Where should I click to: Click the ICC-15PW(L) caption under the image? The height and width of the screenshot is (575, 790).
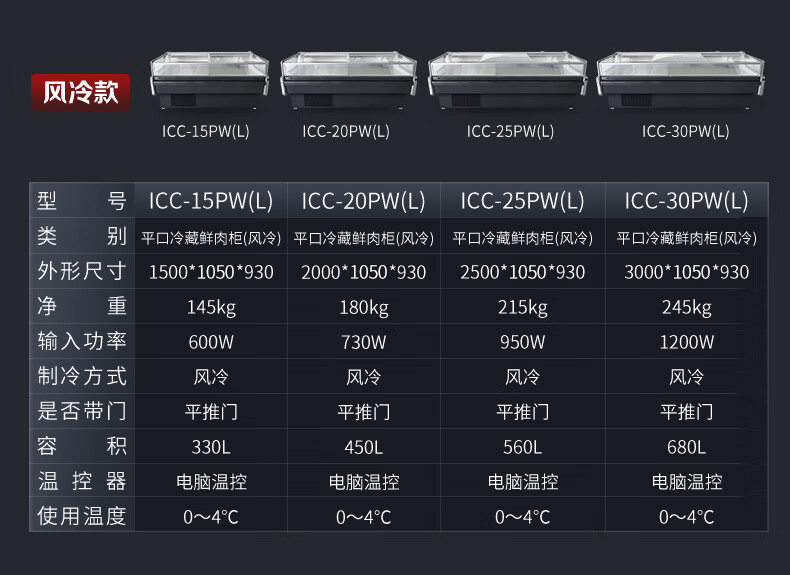(206, 132)
